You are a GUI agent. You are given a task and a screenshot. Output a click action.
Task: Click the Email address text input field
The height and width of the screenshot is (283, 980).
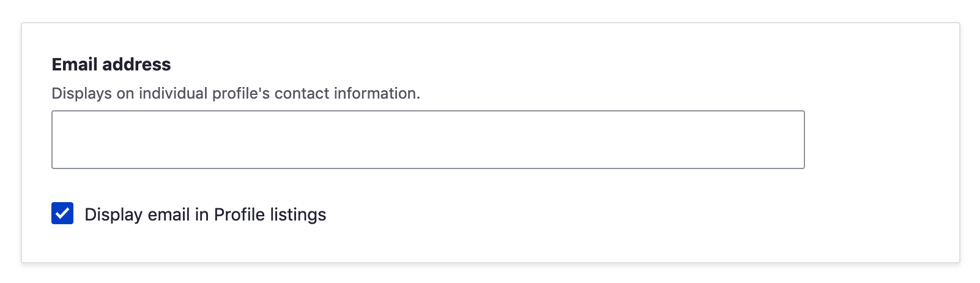pyautogui.click(x=428, y=140)
